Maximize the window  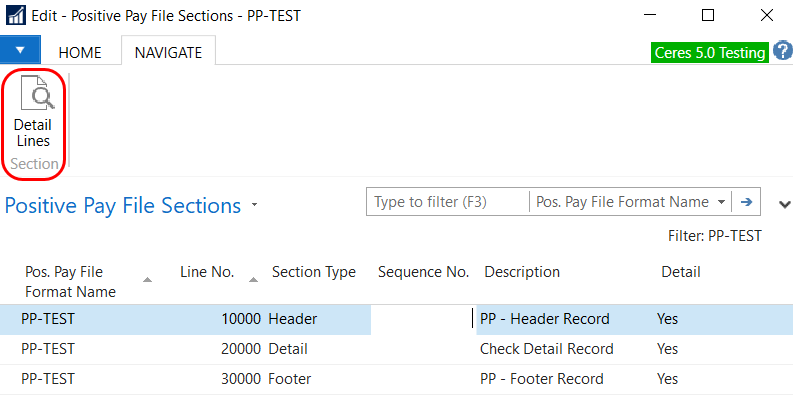(708, 16)
